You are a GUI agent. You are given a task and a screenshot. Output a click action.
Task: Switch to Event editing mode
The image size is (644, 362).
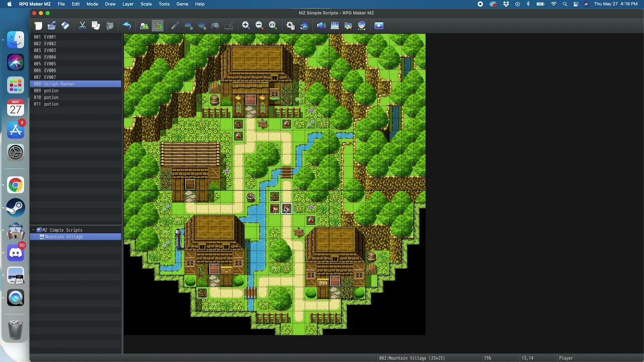(x=157, y=26)
